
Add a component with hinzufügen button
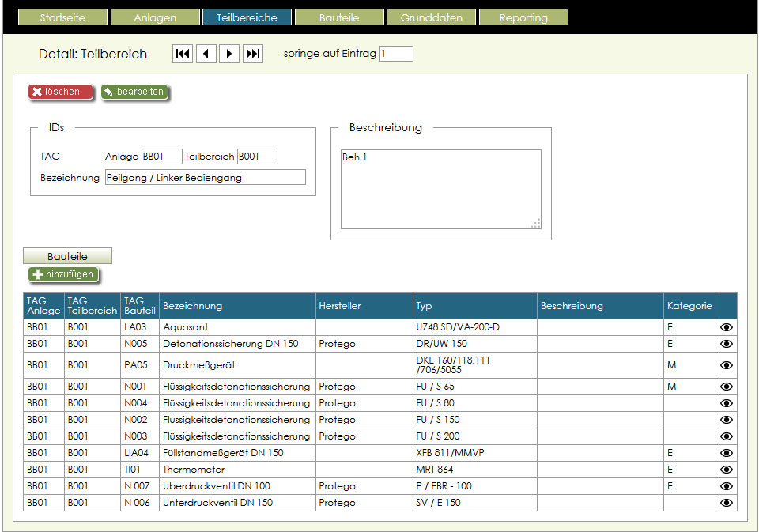[x=64, y=275]
